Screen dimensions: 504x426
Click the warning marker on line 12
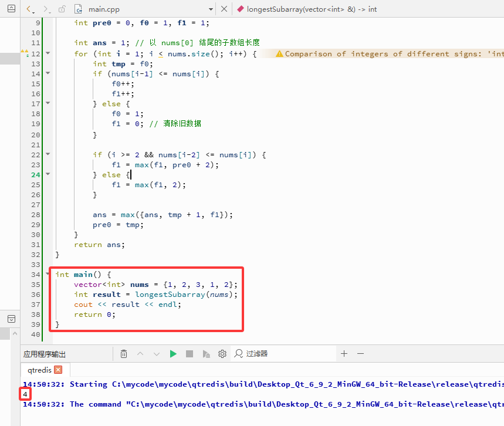pos(25,53)
